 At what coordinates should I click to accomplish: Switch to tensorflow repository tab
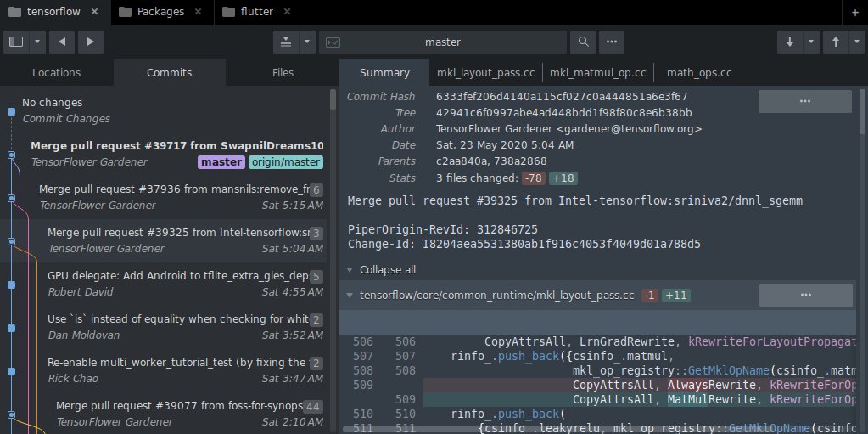point(53,12)
